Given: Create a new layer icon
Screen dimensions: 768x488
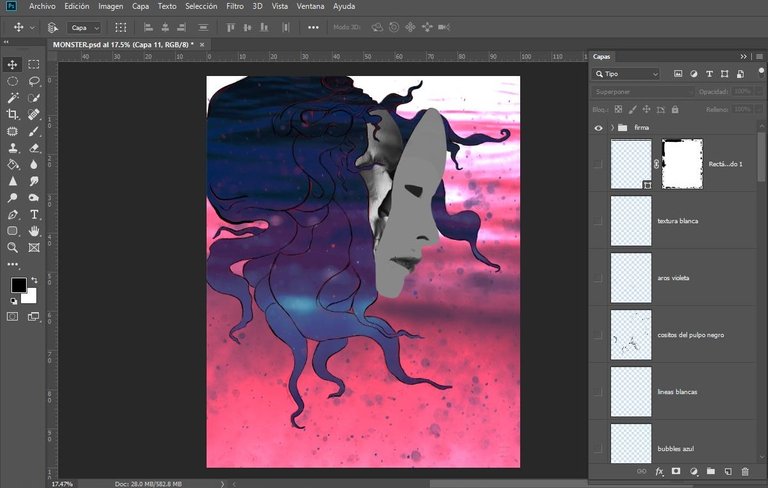Looking at the screenshot, I should (x=728, y=471).
